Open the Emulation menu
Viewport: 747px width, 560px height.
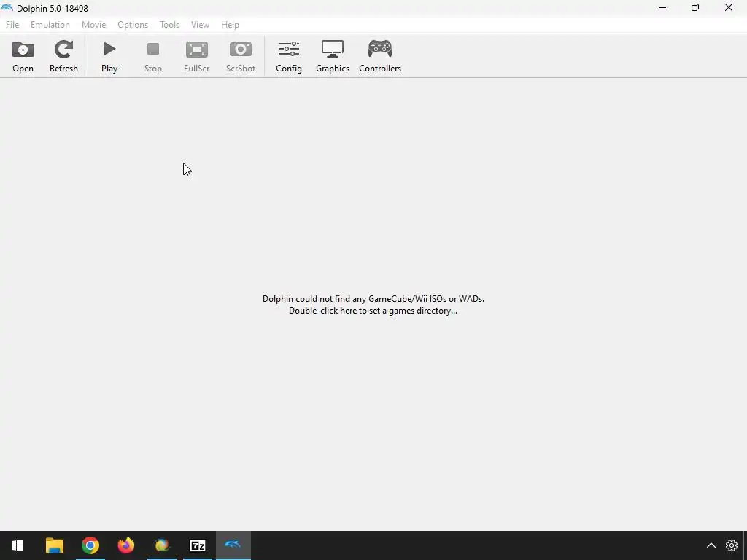50,25
